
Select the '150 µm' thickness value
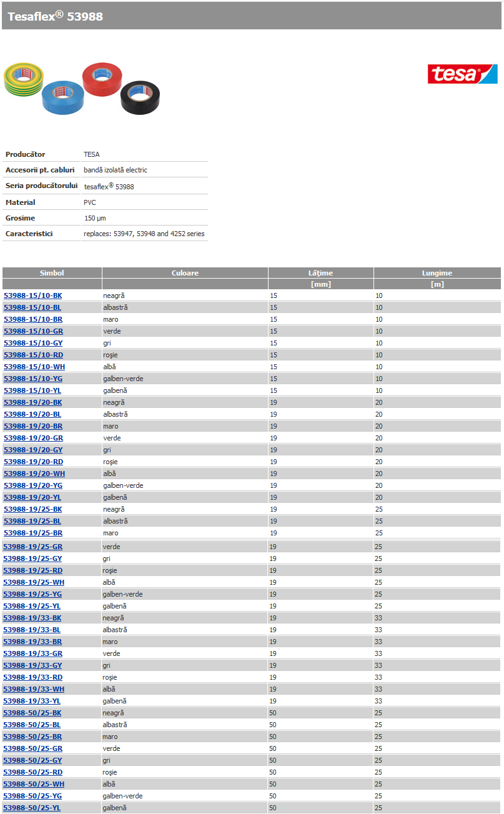95,218
